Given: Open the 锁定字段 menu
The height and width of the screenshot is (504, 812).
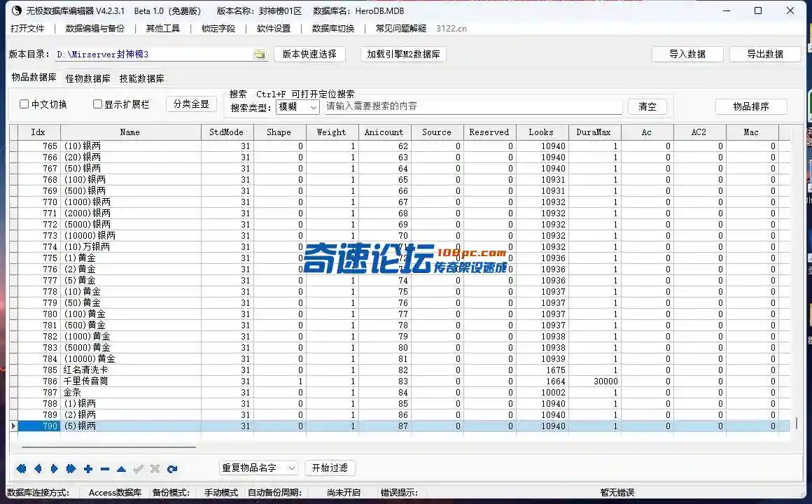Looking at the screenshot, I should [218, 29].
